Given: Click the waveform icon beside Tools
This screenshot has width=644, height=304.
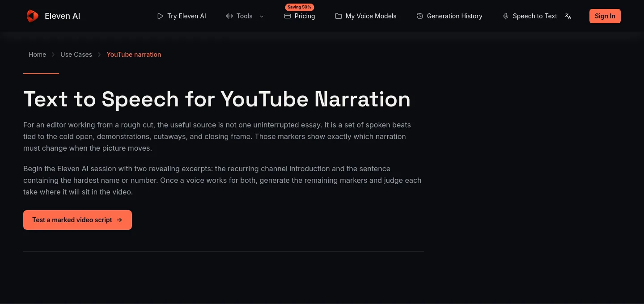Looking at the screenshot, I should pos(229,16).
